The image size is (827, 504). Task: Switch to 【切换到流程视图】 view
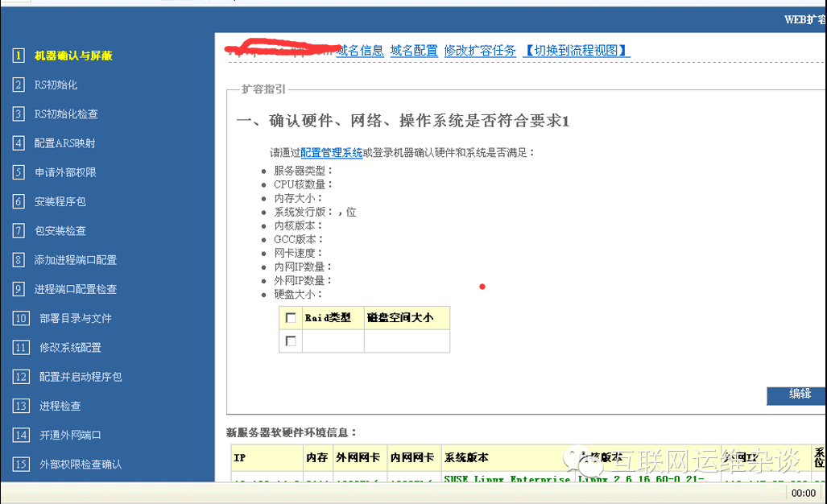pyautogui.click(x=576, y=50)
